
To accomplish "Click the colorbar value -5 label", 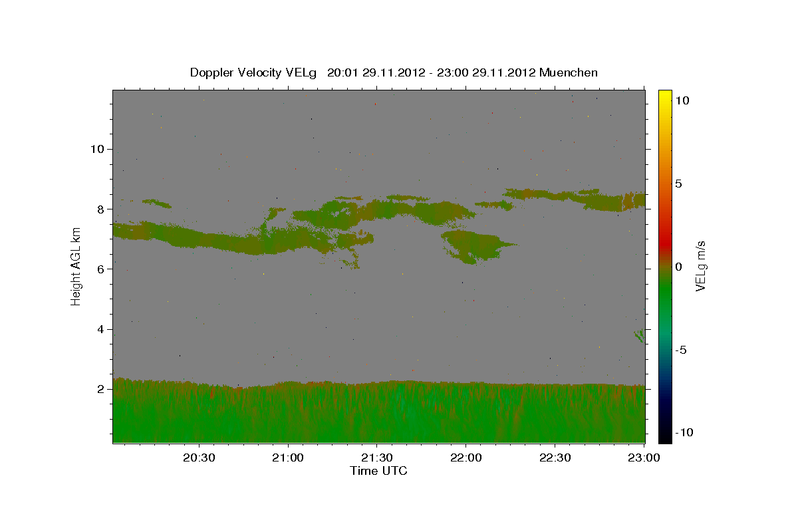I will coord(680,350).
